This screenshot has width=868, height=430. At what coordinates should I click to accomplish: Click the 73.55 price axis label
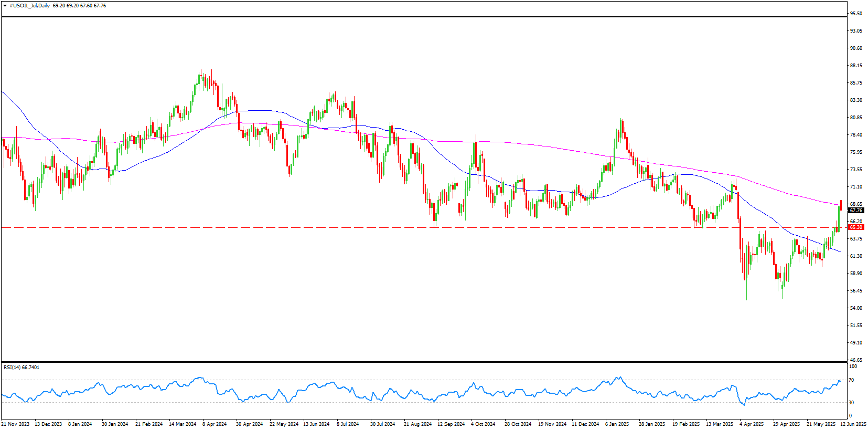coord(856,170)
